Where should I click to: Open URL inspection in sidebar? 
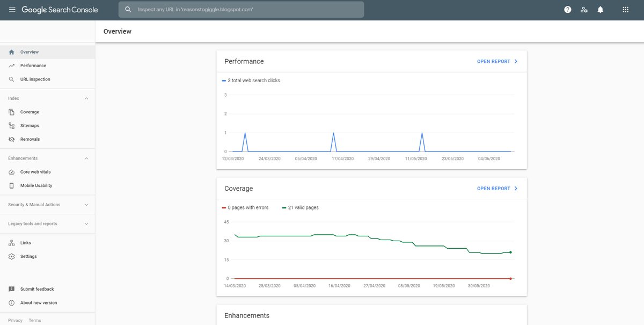tap(47, 80)
